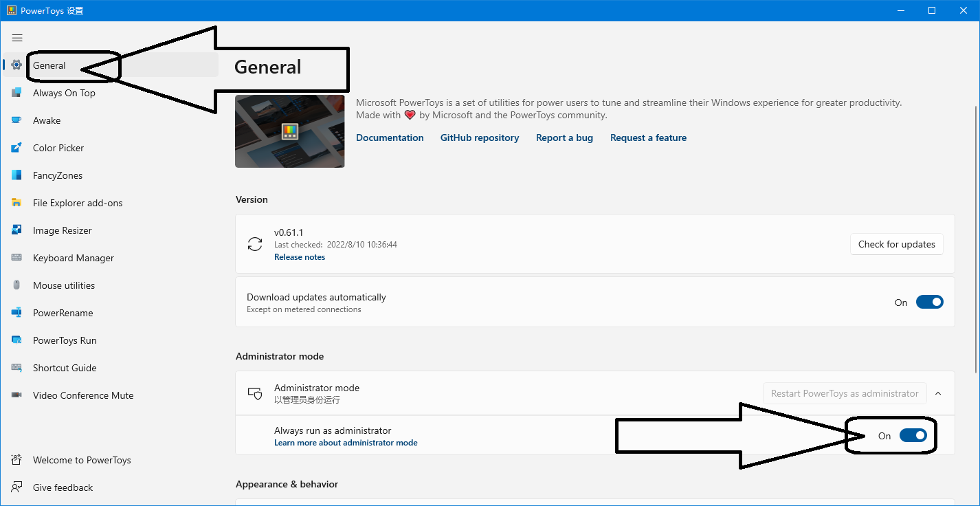Click the refresh sync icon beside v0.61.1
The width and height of the screenshot is (980, 506).
(x=255, y=244)
